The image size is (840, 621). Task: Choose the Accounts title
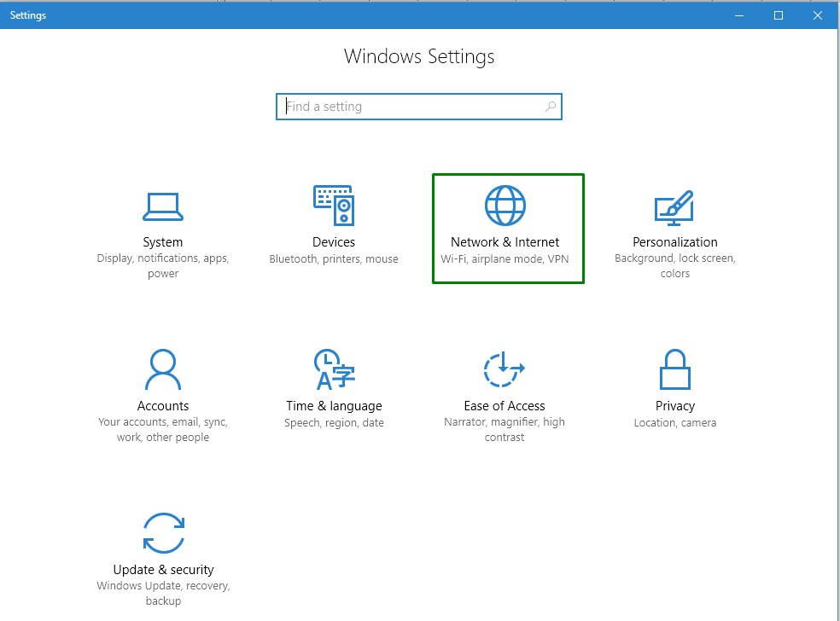(x=163, y=406)
